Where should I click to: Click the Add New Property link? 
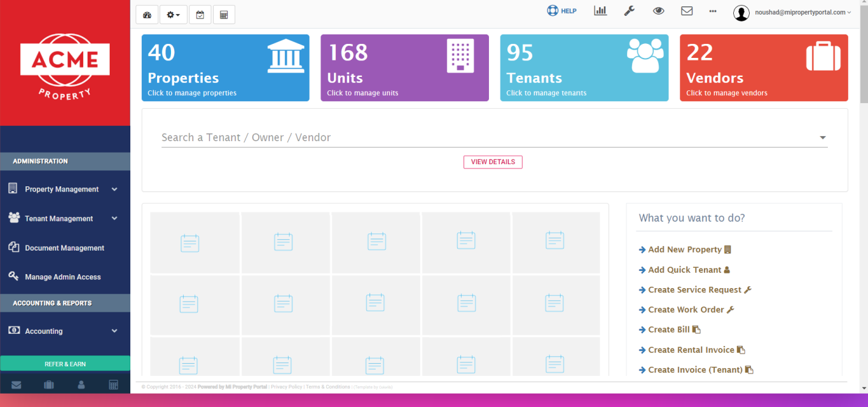point(684,249)
